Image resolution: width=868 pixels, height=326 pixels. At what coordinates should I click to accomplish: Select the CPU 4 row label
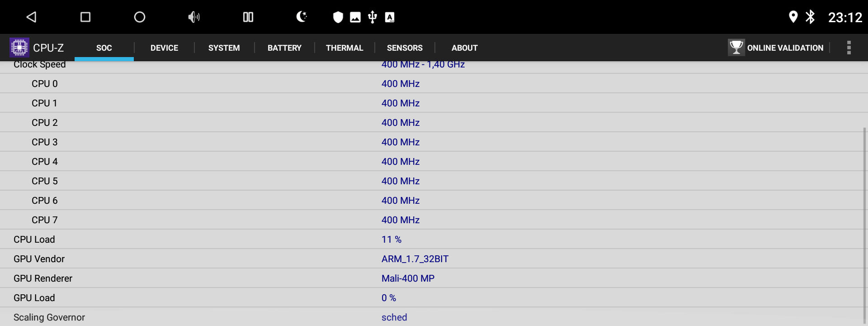[45, 162]
